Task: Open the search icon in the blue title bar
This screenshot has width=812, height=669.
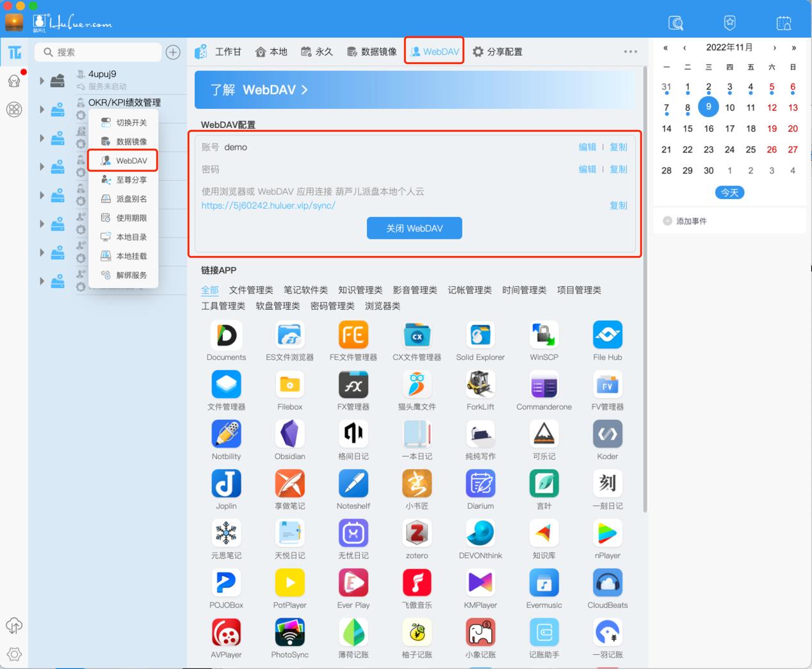Action: pyautogui.click(x=676, y=22)
